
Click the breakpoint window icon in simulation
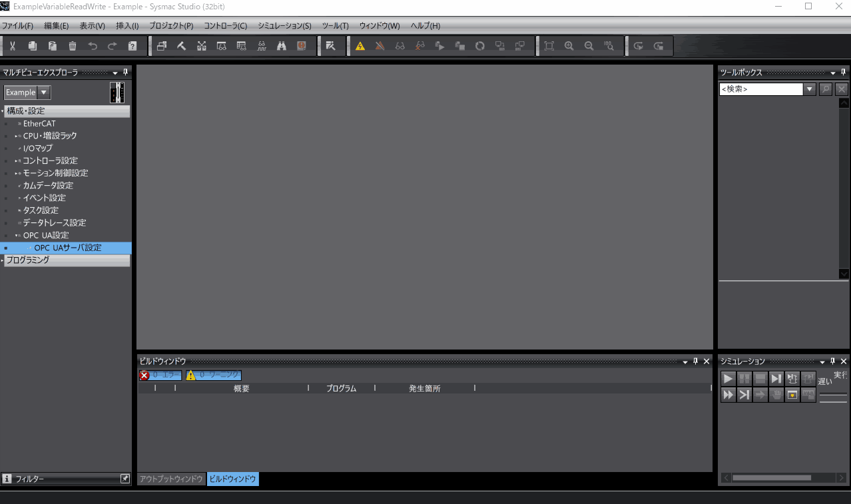pyautogui.click(x=792, y=395)
